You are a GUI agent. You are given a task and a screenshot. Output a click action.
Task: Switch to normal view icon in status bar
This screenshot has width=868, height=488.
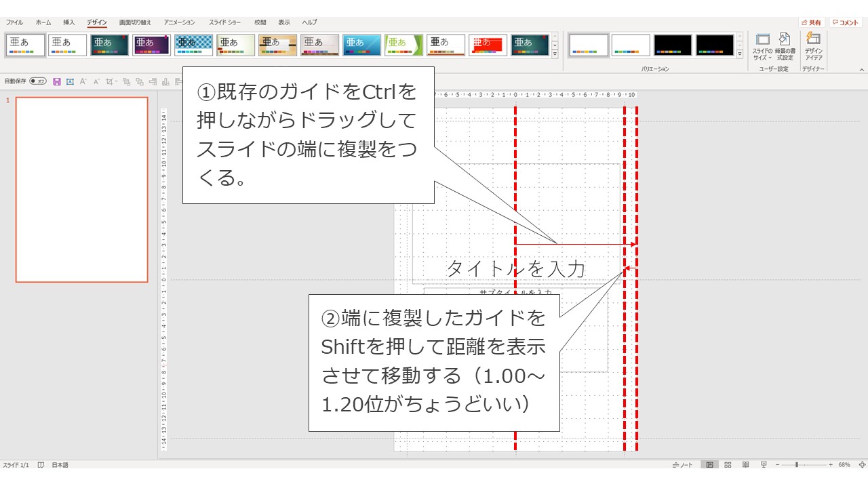tap(709, 465)
